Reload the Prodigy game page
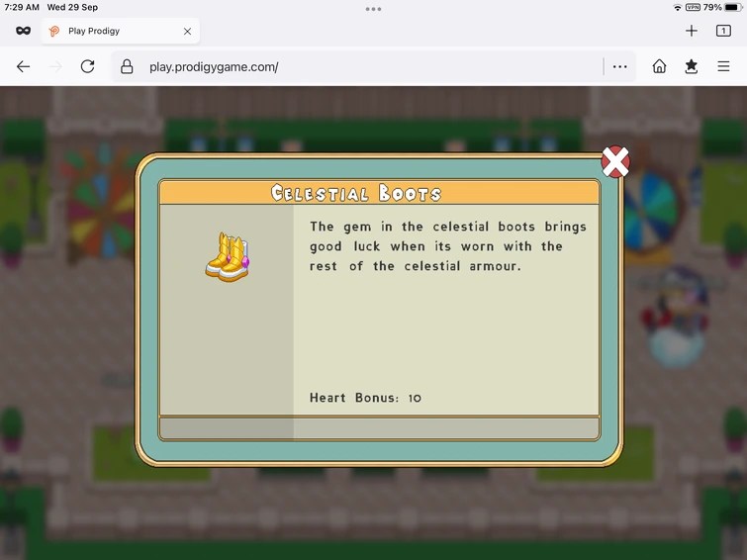Viewport: 747px width, 560px height. 88,66
